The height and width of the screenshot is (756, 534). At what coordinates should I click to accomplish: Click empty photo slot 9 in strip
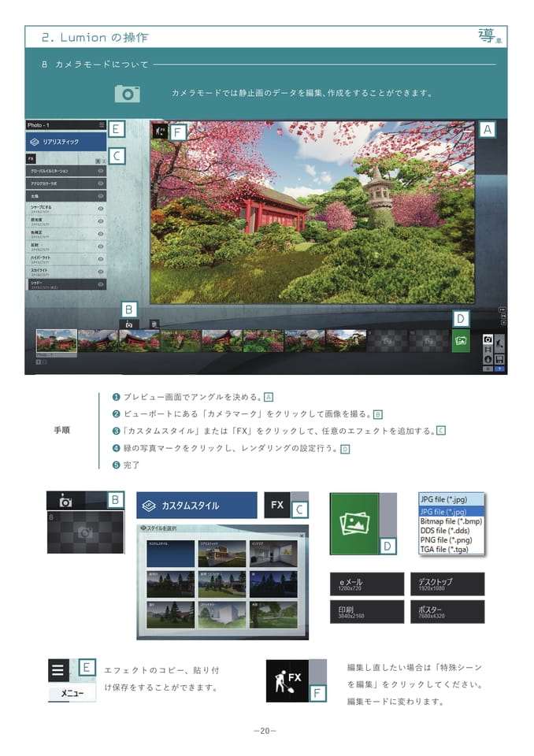(388, 341)
